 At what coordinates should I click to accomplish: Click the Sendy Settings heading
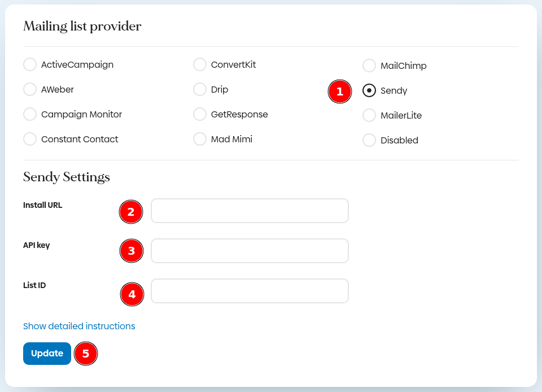coord(67,177)
